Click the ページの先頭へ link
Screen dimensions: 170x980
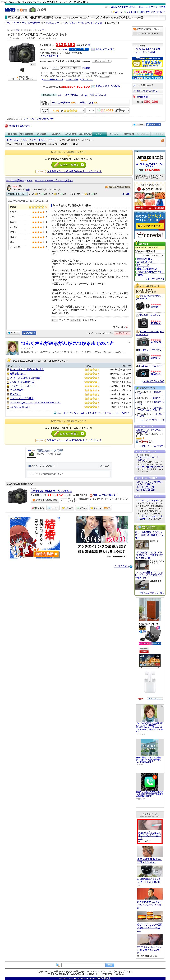click(121, 566)
